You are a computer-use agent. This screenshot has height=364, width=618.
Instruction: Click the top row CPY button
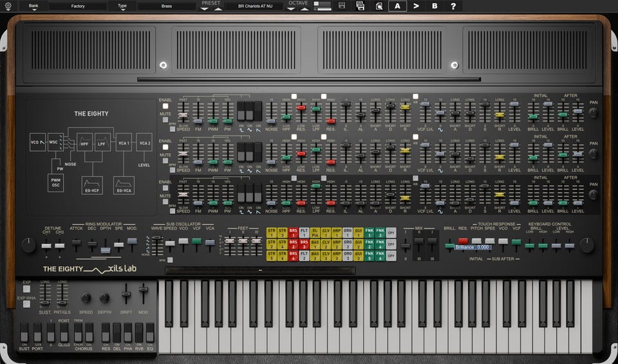pyautogui.click(x=391, y=232)
